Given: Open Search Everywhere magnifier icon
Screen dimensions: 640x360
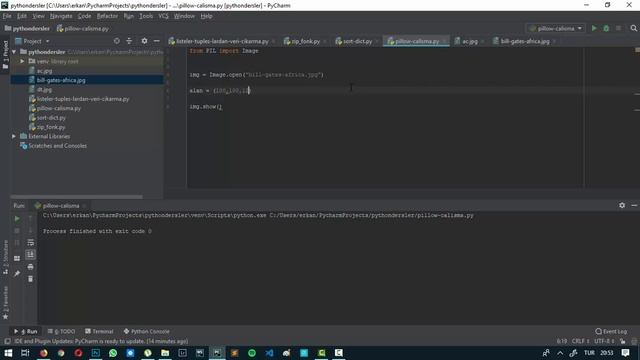Looking at the screenshot, I should click(x=633, y=28).
